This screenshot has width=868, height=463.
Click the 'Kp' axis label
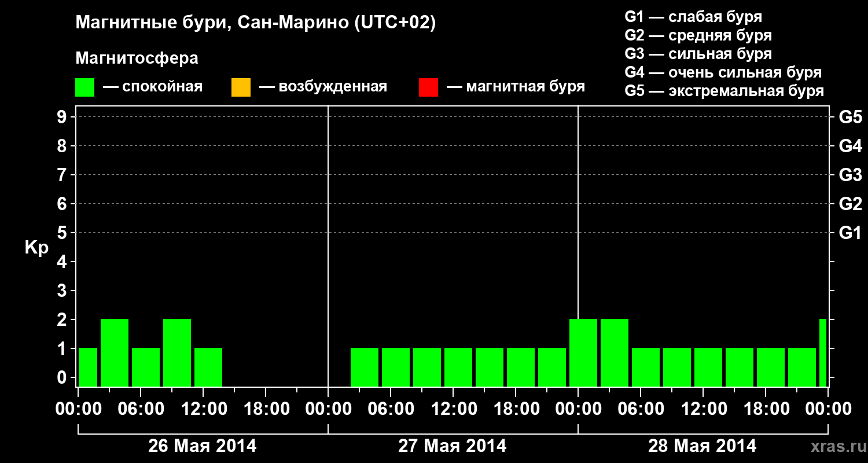tap(37, 247)
